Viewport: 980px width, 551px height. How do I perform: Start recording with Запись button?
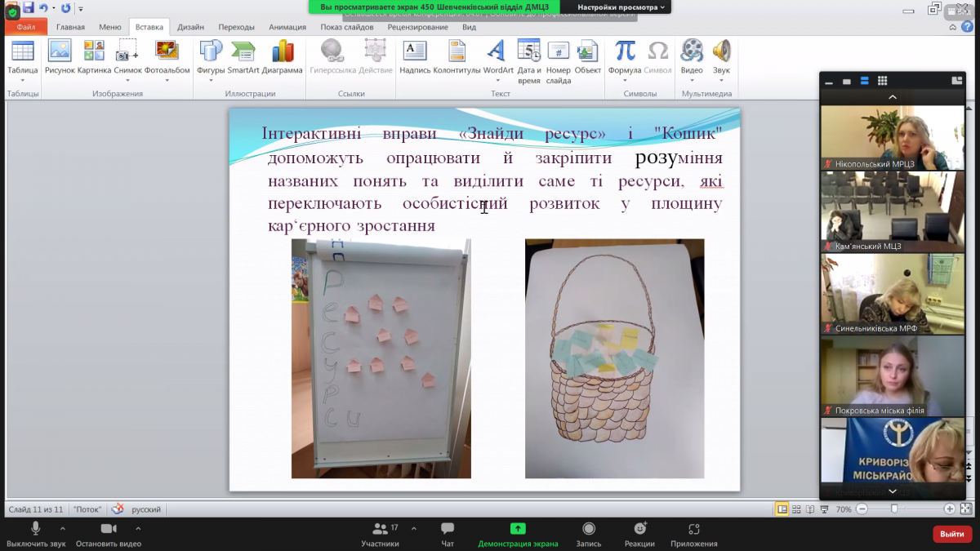[588, 535]
